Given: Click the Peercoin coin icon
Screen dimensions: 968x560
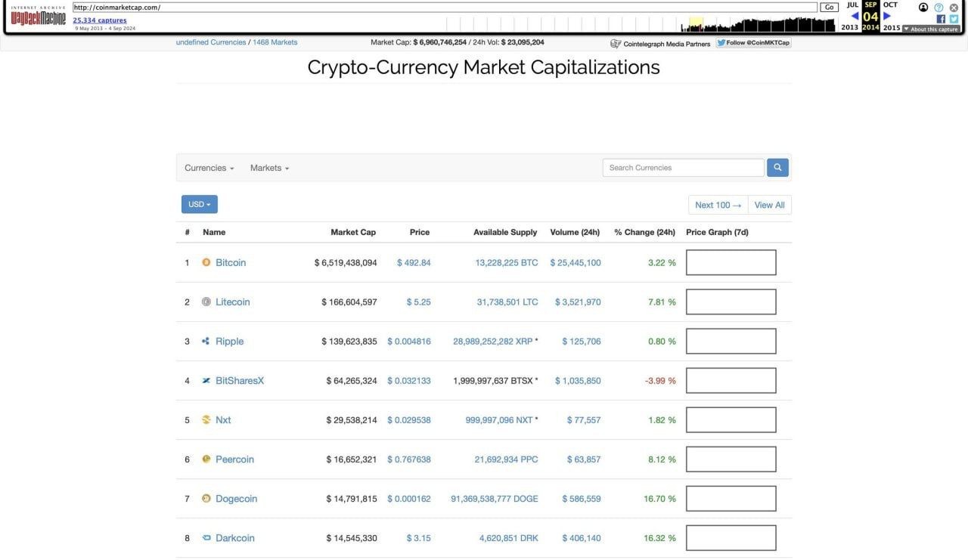Looking at the screenshot, I should 206,459.
